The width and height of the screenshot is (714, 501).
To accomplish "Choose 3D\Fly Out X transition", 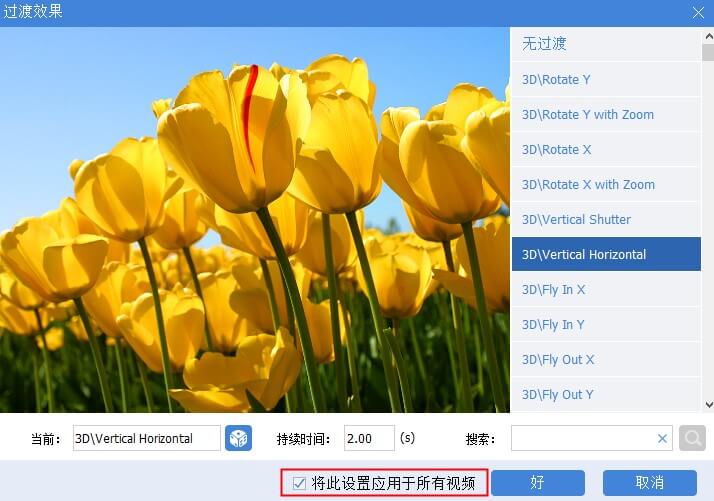I will click(606, 360).
